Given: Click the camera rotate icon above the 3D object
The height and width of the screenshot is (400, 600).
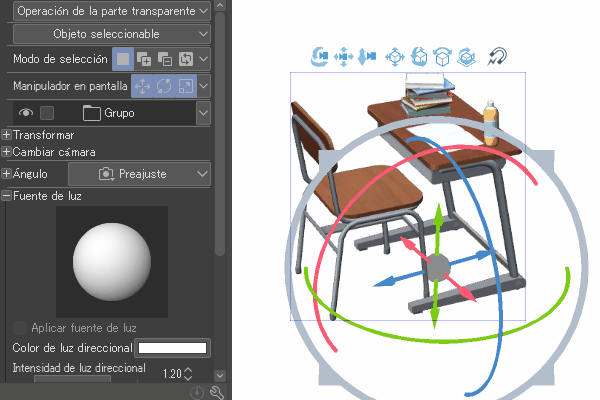Looking at the screenshot, I should click(x=319, y=57).
